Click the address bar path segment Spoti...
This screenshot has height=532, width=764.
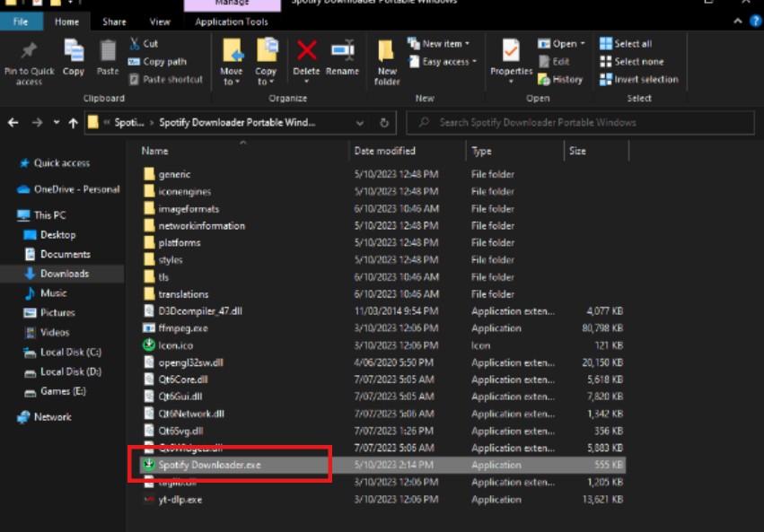click(x=129, y=123)
